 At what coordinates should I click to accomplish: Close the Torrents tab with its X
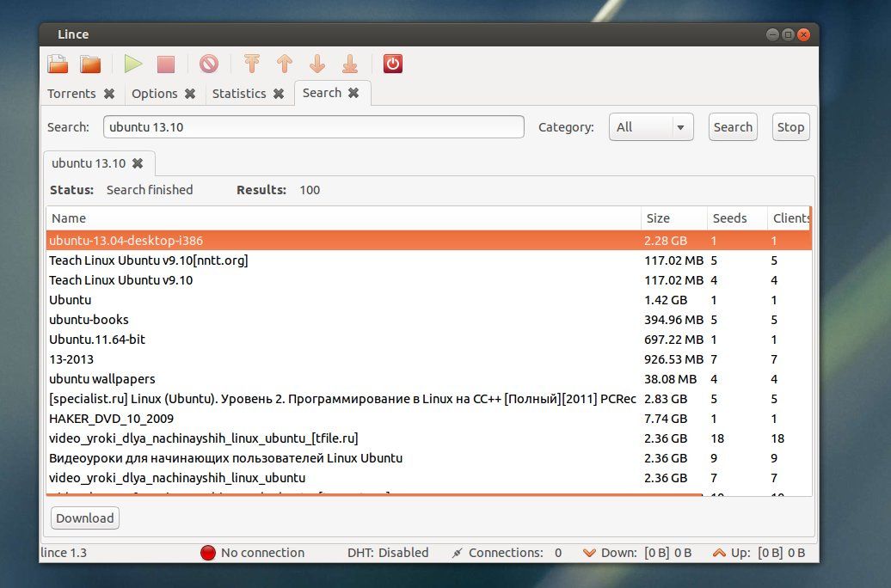pos(109,94)
